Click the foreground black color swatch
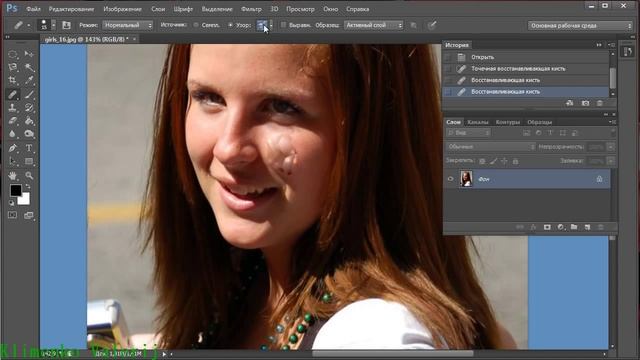Image resolution: width=640 pixels, height=360 pixels. [x=16, y=190]
